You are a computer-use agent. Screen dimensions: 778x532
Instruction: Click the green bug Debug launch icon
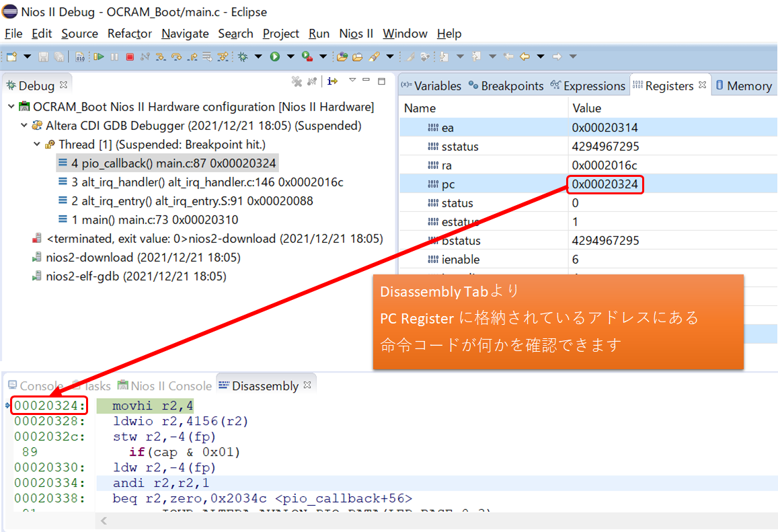tap(243, 57)
